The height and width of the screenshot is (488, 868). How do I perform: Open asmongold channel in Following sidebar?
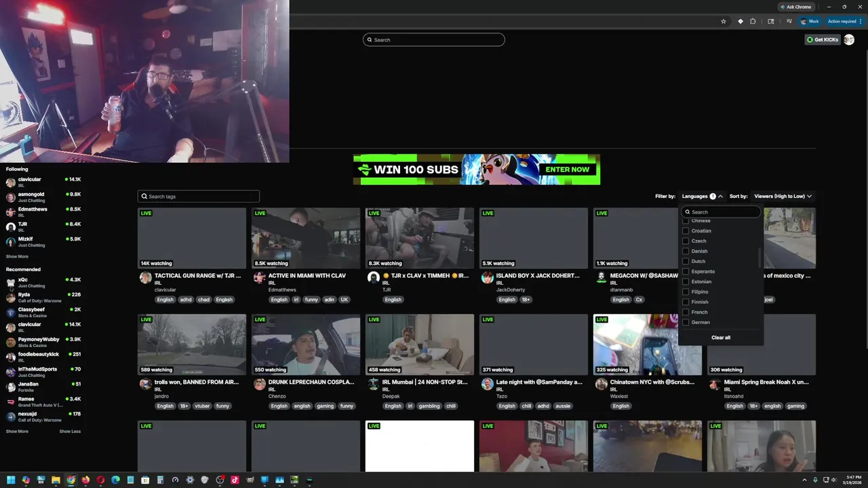pyautogui.click(x=43, y=197)
